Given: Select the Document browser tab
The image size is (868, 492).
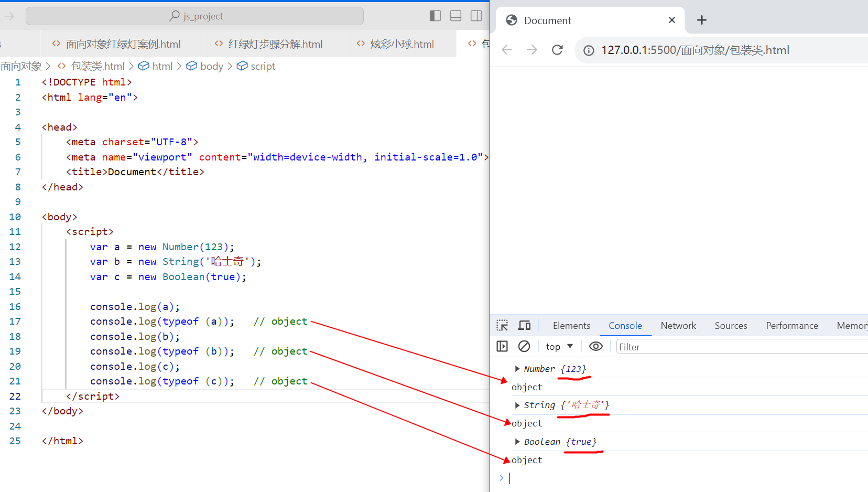Looking at the screenshot, I should 590,20.
